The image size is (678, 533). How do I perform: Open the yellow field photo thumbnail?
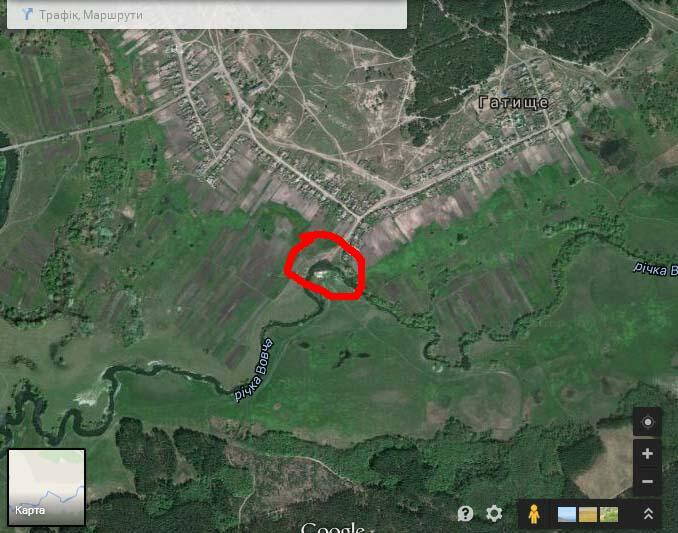click(x=588, y=514)
